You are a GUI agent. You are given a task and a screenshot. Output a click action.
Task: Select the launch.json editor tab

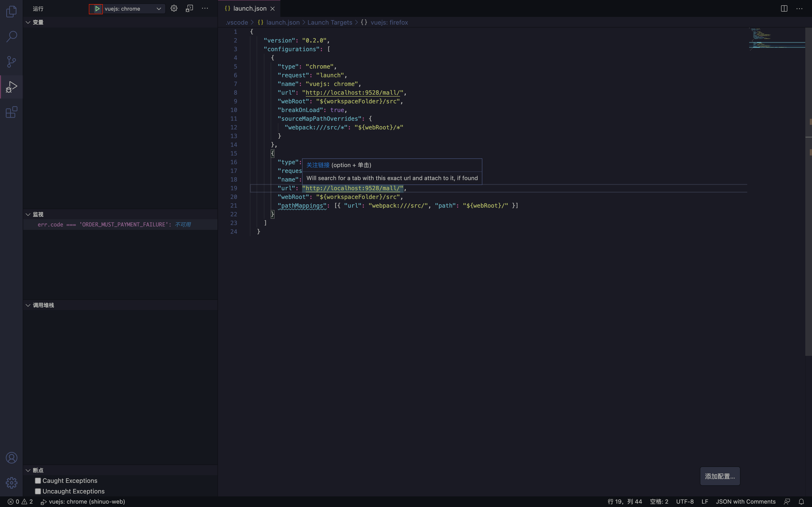pos(249,9)
